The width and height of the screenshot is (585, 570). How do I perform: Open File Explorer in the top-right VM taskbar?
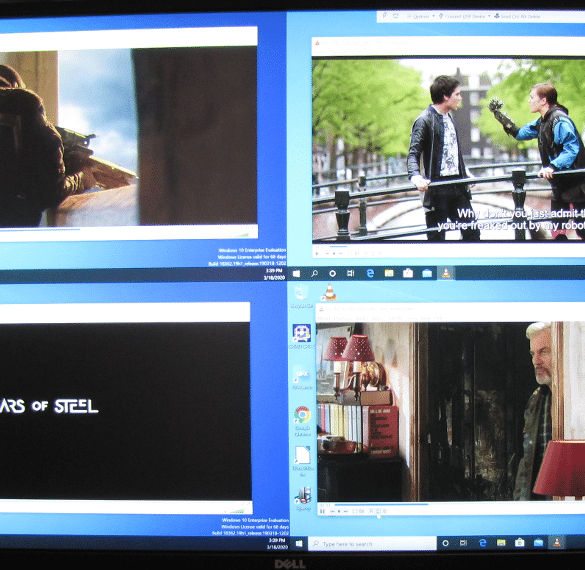pos(389,273)
